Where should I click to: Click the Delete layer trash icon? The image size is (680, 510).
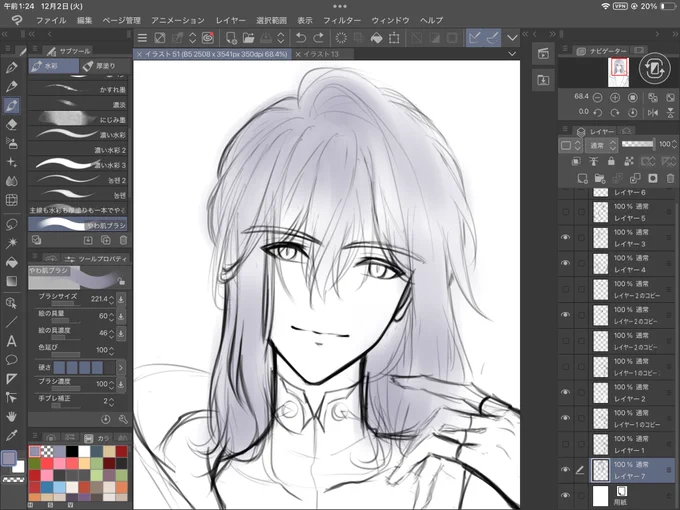click(x=670, y=178)
